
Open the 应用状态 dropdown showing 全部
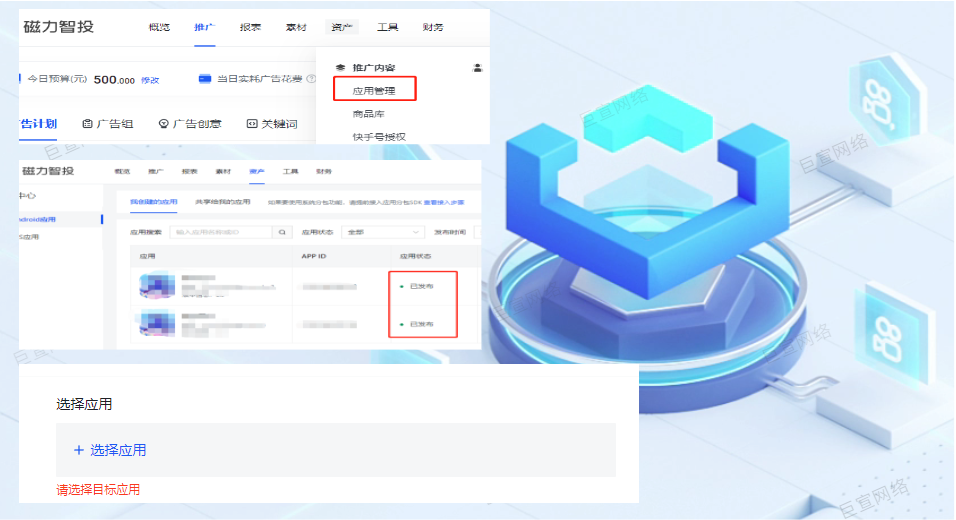pos(383,232)
